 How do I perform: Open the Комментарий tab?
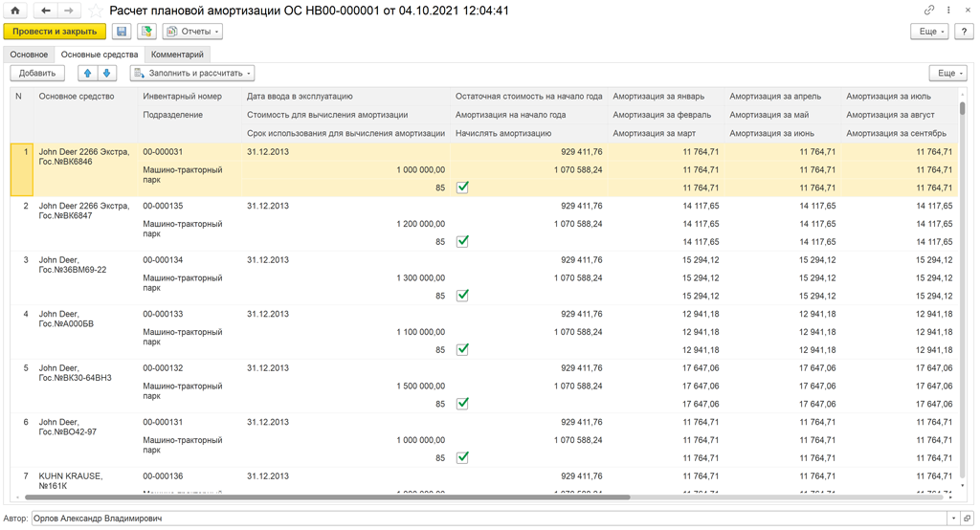click(x=177, y=55)
